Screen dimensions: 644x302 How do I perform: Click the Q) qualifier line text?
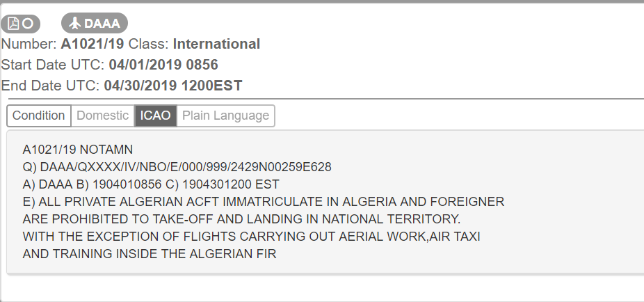(177, 167)
